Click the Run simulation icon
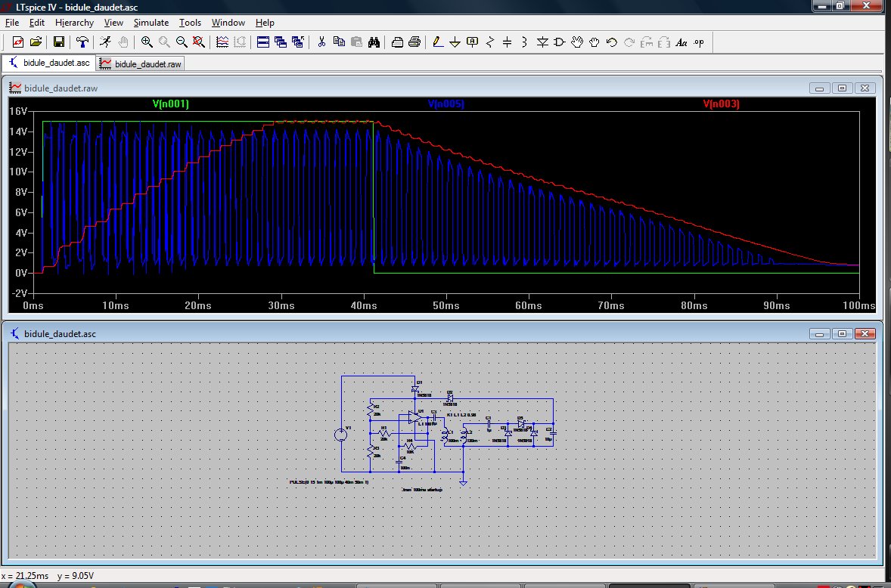This screenshot has width=891, height=588. click(107, 42)
